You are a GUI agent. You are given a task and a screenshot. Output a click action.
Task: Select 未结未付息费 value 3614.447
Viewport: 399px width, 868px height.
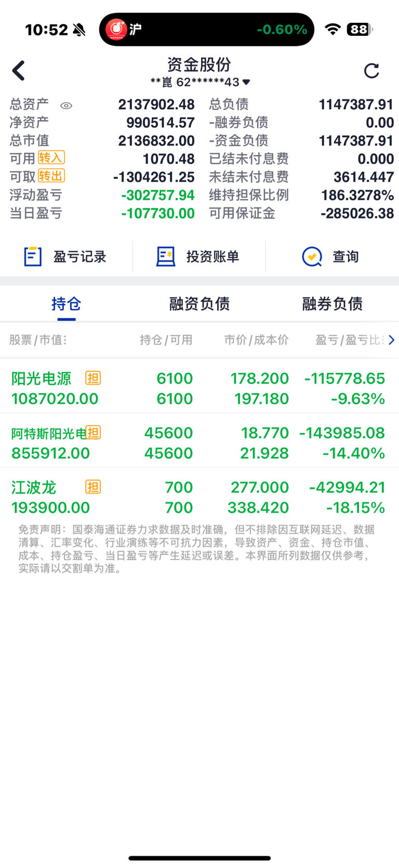click(364, 177)
